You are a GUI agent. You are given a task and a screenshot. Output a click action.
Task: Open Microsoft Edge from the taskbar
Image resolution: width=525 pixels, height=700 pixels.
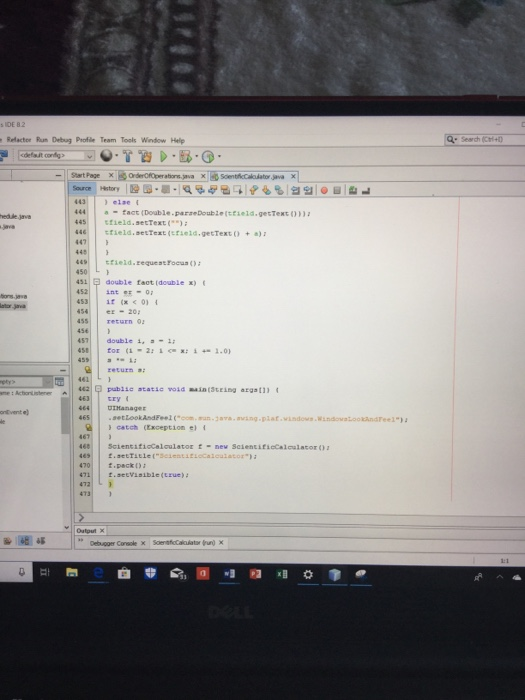pyautogui.click(x=98, y=573)
